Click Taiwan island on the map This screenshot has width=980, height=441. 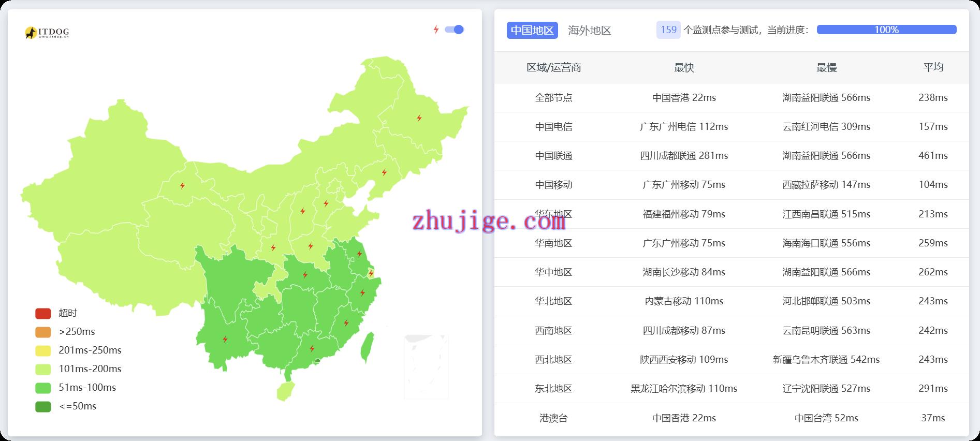click(367, 347)
